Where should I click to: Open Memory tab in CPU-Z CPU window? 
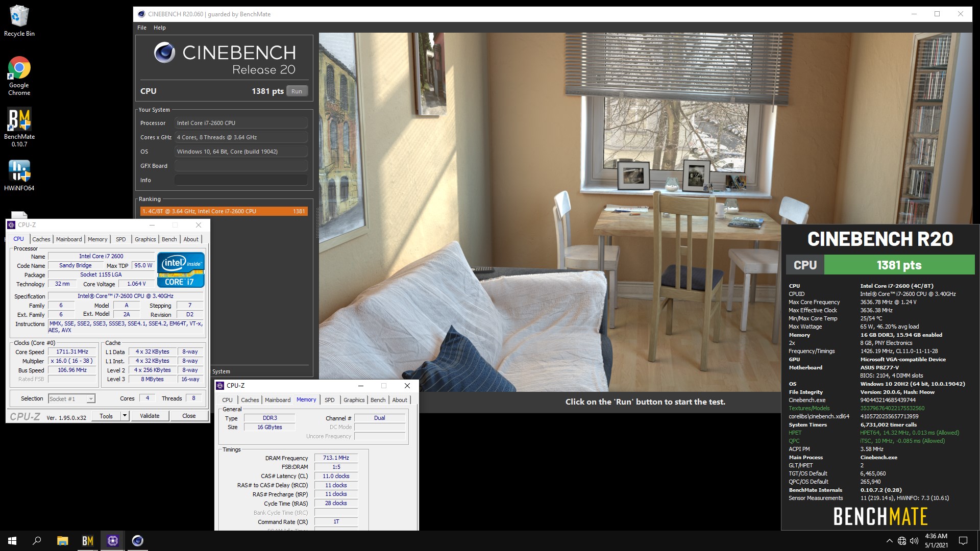click(97, 239)
